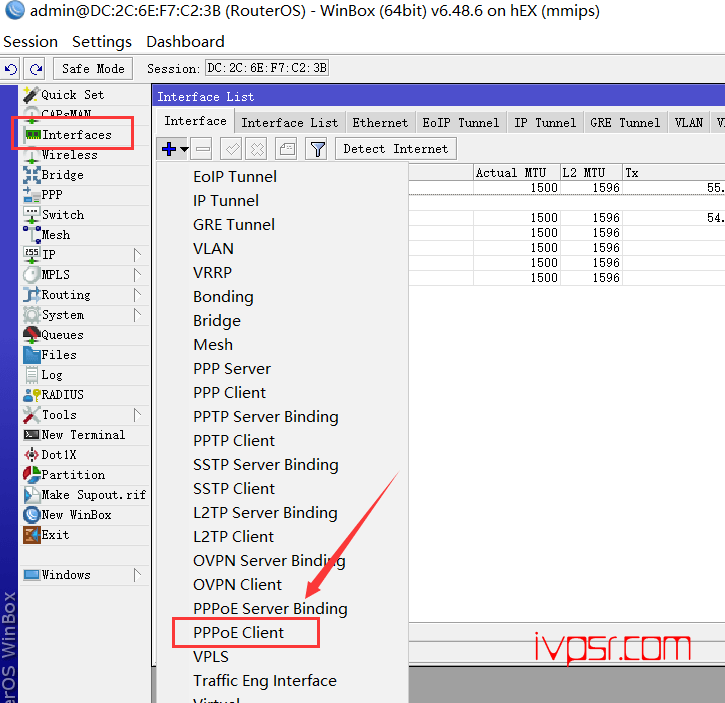Image resolution: width=725 pixels, height=703 pixels.
Task: Open Log section
Action: pos(86,375)
